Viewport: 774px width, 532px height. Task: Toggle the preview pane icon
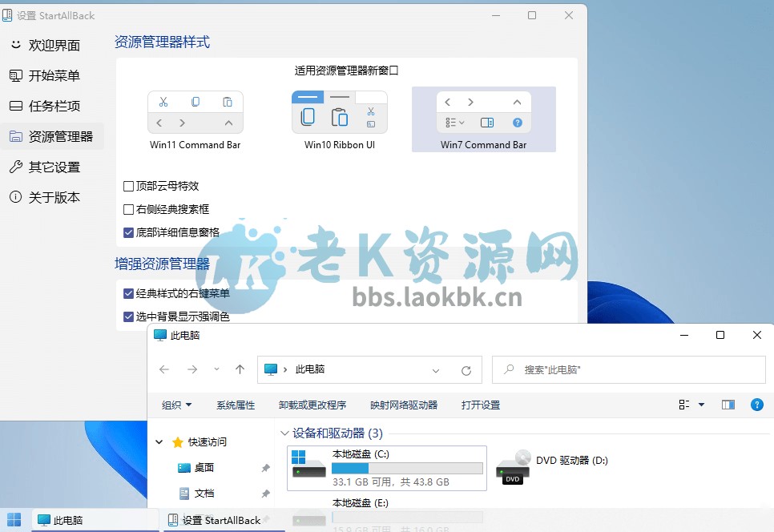(x=728, y=405)
